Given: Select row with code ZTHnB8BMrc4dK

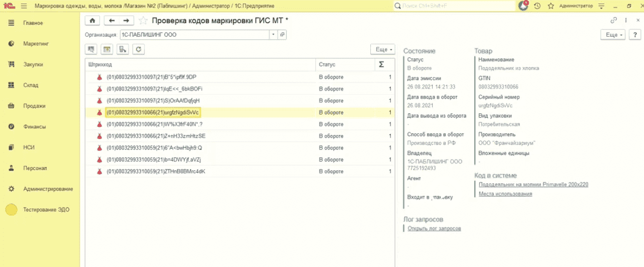Looking at the screenshot, I should [239, 171].
